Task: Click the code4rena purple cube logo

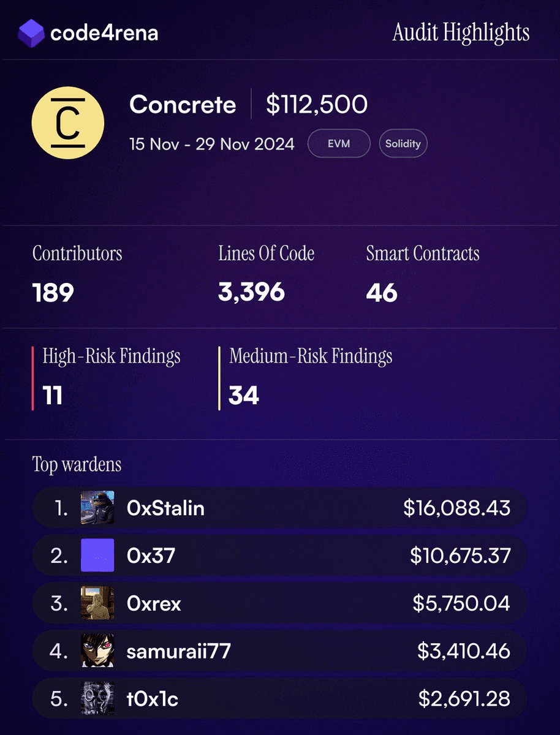Action: (31, 33)
